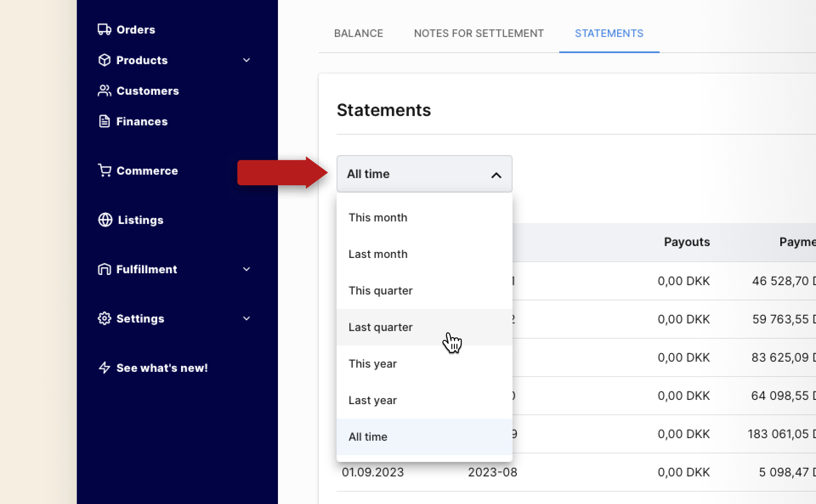Collapse the All time period dropdown
Screen dimensions: 816x504
point(424,174)
